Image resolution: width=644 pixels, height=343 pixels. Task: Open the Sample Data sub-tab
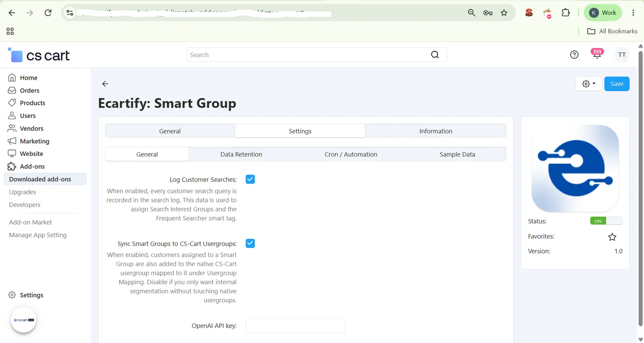(457, 154)
